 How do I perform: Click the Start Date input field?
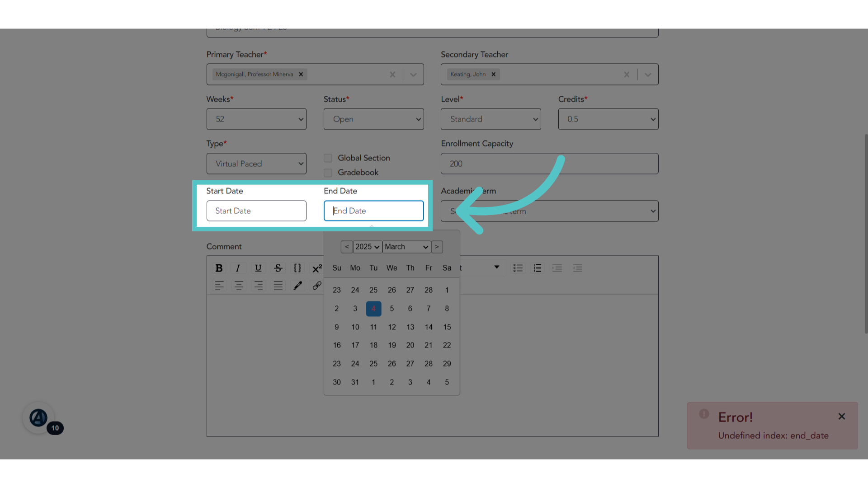[256, 211]
